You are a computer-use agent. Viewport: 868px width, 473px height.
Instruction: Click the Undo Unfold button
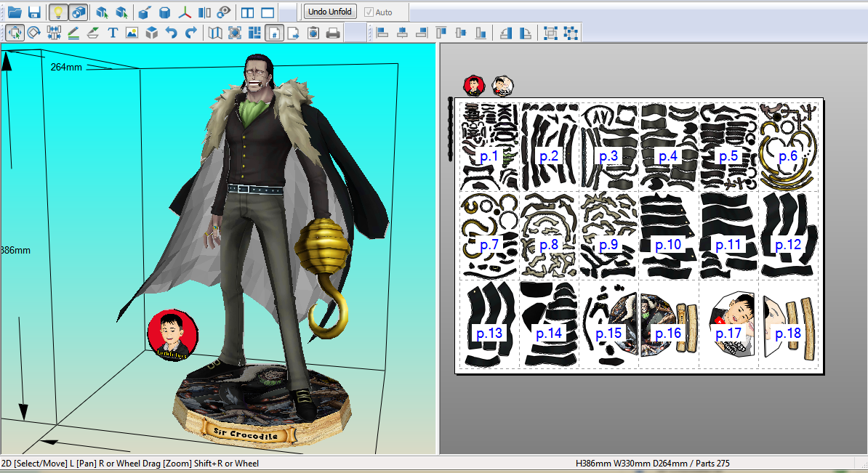point(330,12)
